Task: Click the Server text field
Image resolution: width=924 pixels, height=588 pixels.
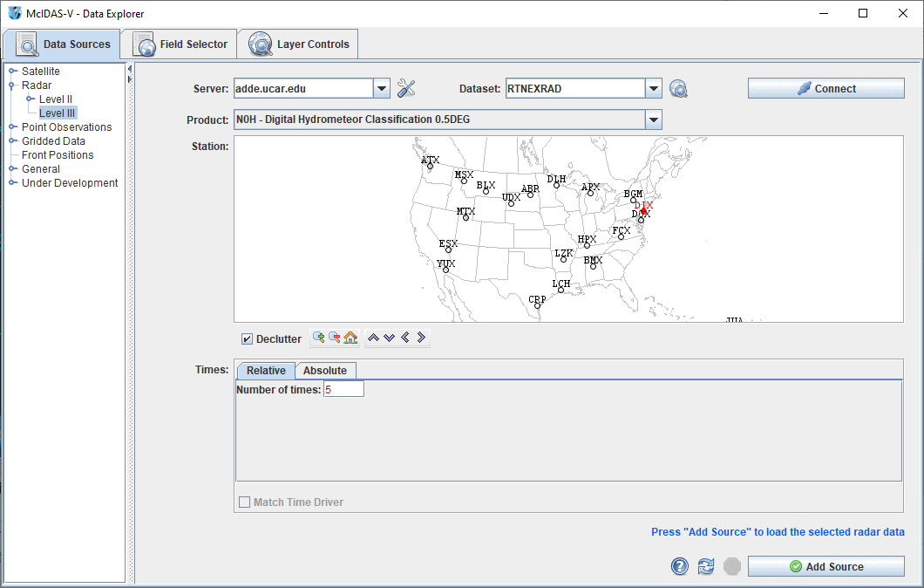Action: coord(303,88)
